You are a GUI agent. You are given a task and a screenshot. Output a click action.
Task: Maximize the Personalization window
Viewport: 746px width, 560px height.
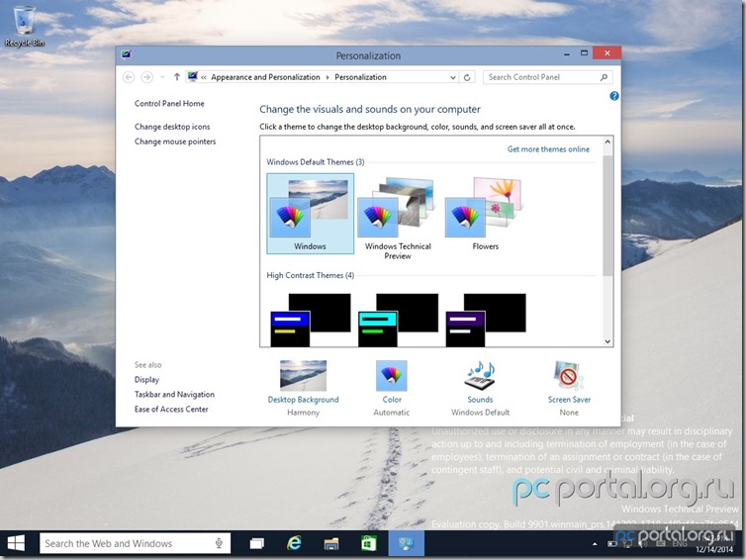pyautogui.click(x=584, y=53)
